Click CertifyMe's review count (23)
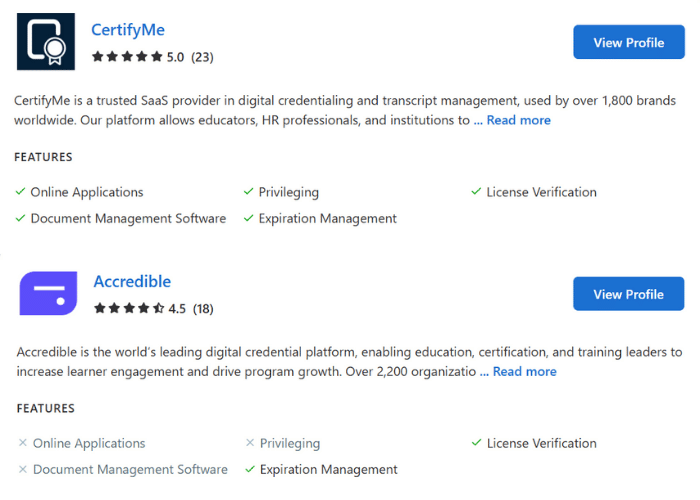Screen dimensions: 700x500 (x=202, y=57)
